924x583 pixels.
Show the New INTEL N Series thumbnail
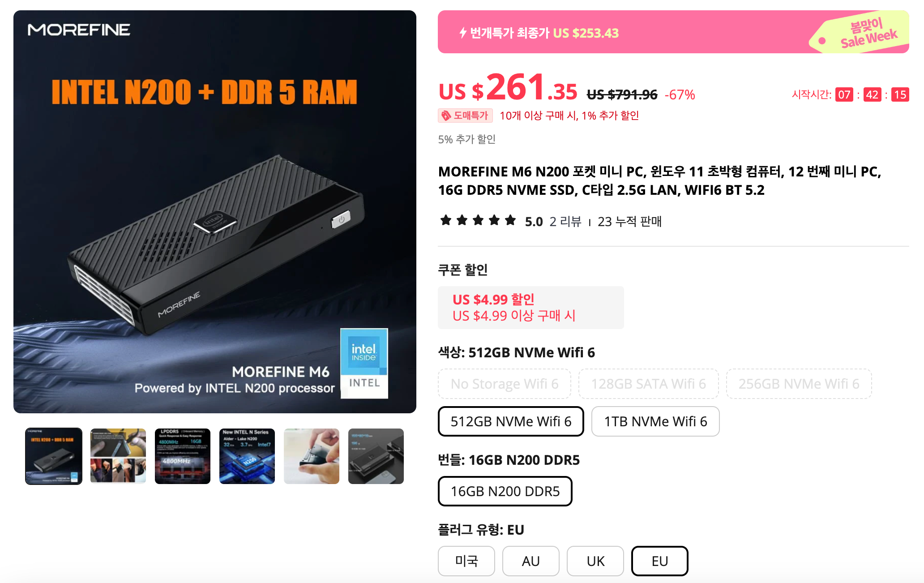[247, 456]
